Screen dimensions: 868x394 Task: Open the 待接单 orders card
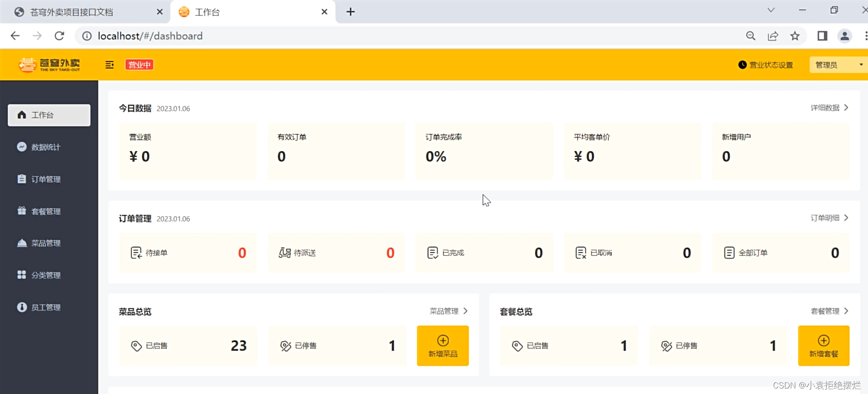coord(188,253)
